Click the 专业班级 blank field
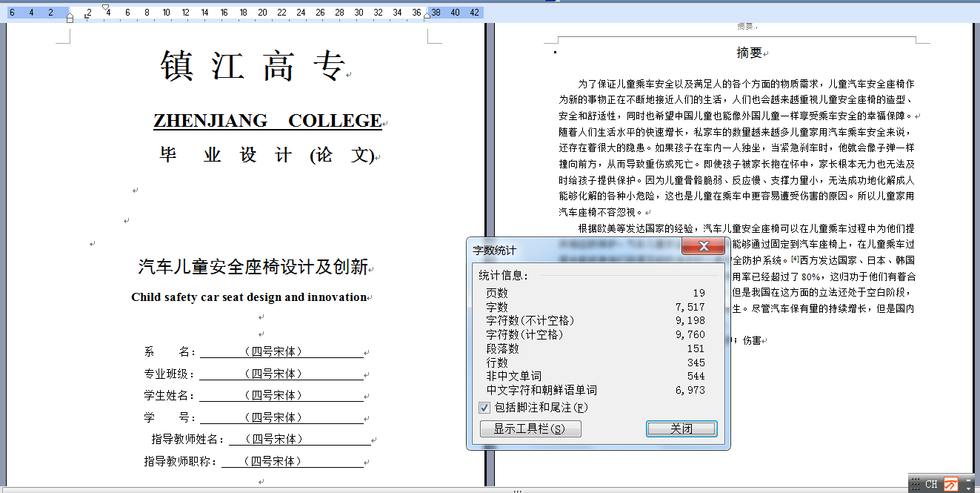The image size is (980, 493). click(x=281, y=374)
